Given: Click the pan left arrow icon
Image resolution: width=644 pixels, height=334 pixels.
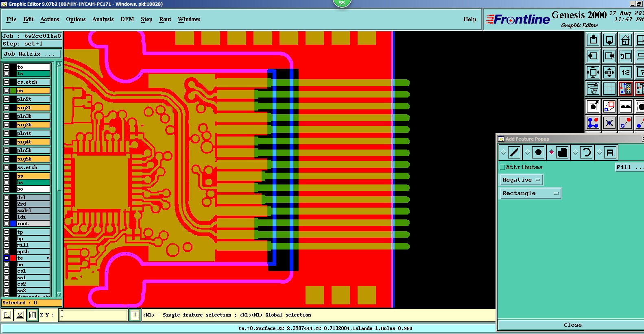Looking at the screenshot, I should tap(593, 56).
